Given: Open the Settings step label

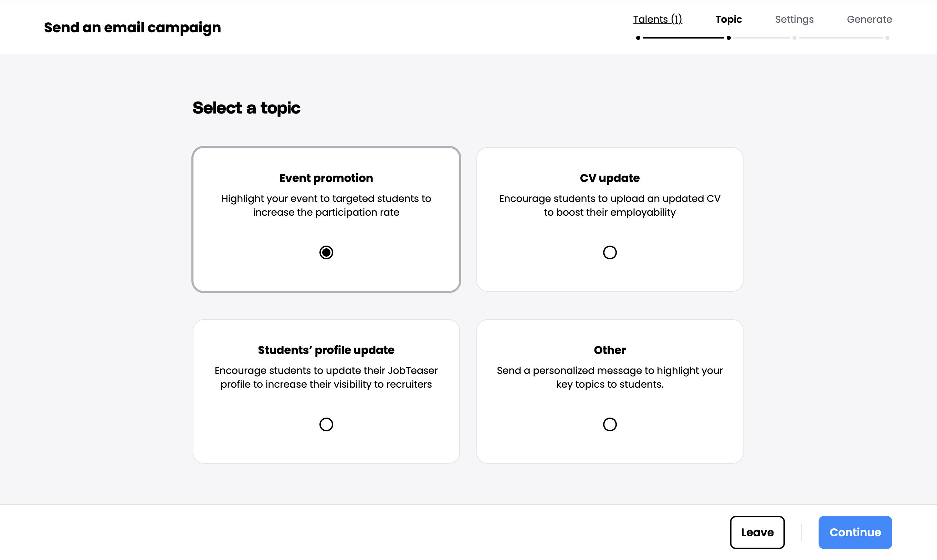Looking at the screenshot, I should pyautogui.click(x=794, y=19).
